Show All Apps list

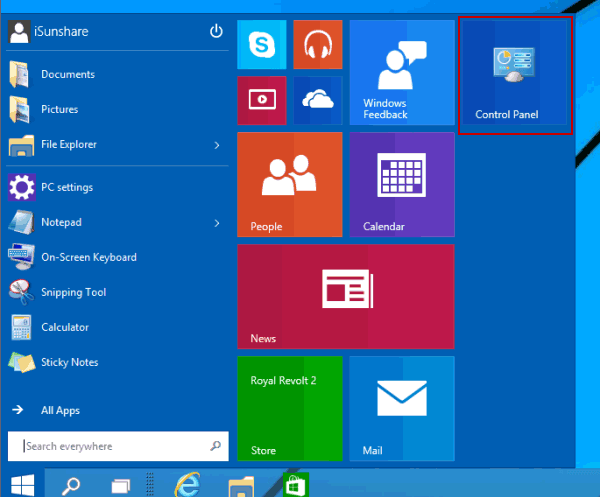[x=46, y=410]
